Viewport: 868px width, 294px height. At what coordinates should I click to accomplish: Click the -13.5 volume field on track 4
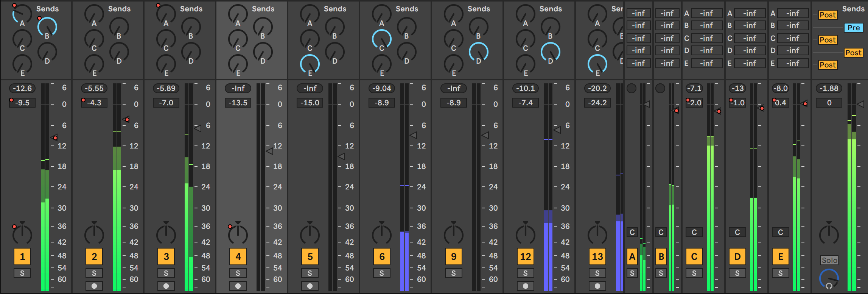click(238, 103)
